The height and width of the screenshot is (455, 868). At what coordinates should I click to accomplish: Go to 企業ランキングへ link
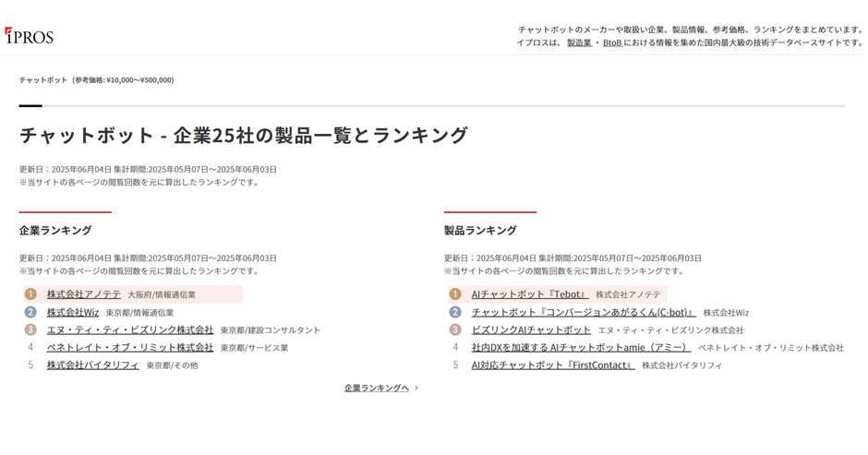click(377, 389)
